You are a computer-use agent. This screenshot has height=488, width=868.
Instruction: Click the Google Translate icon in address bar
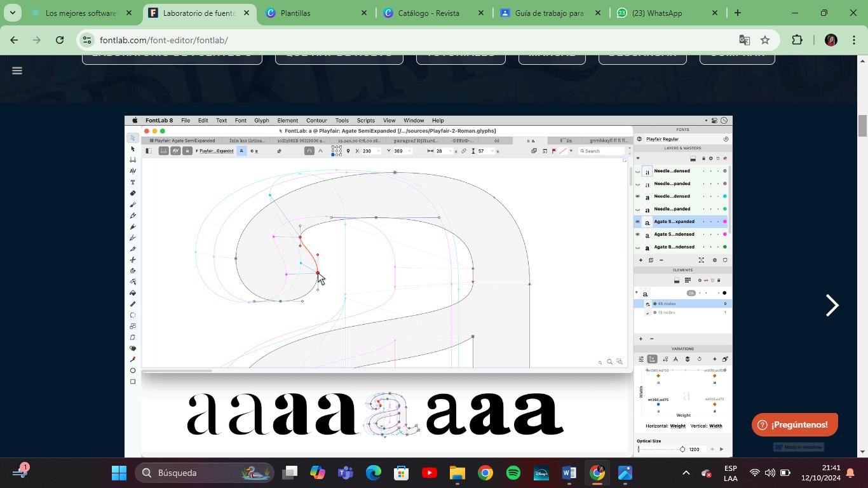point(745,40)
